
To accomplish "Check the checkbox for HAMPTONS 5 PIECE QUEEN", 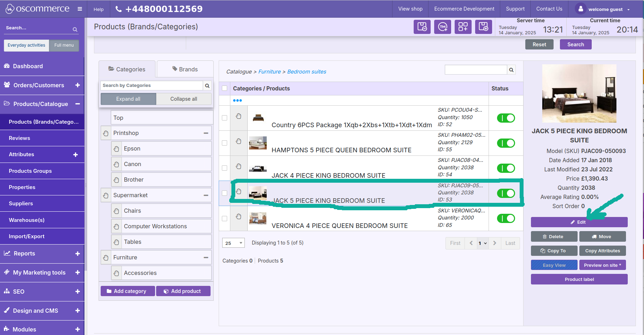I will click(224, 143).
